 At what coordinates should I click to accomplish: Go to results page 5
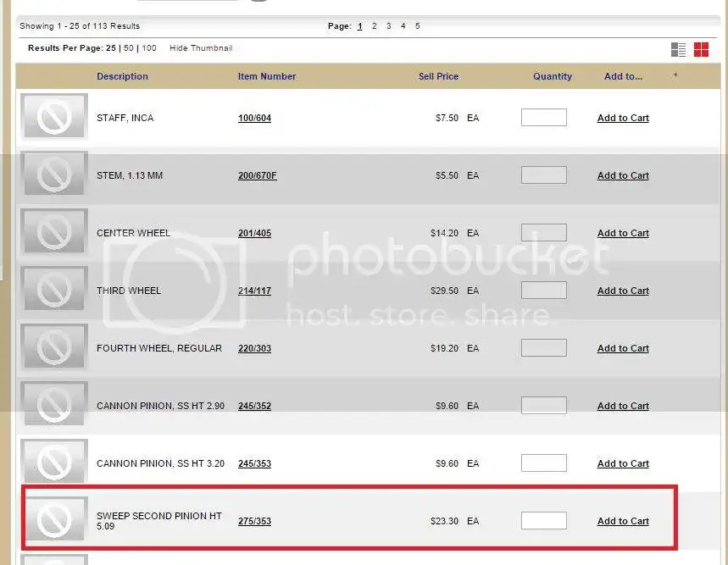click(418, 26)
